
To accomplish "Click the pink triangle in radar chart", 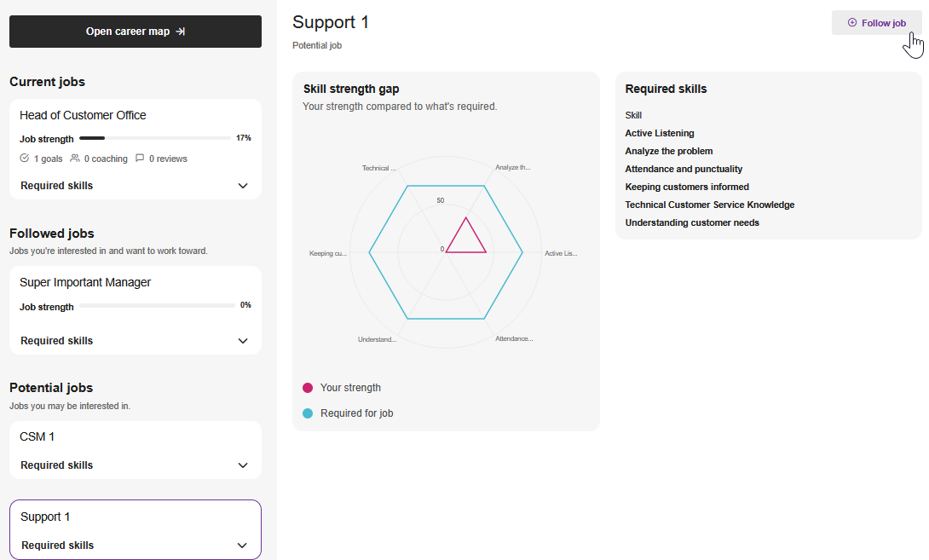I will click(465, 238).
